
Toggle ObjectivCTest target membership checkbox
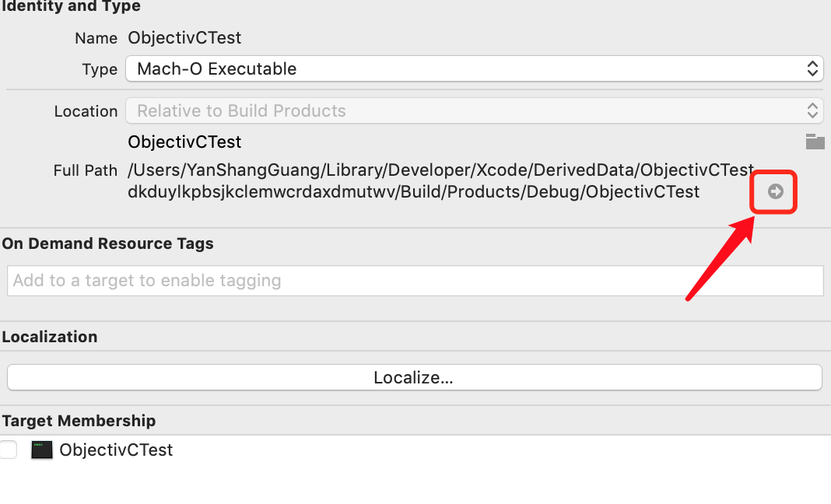tap(9, 450)
